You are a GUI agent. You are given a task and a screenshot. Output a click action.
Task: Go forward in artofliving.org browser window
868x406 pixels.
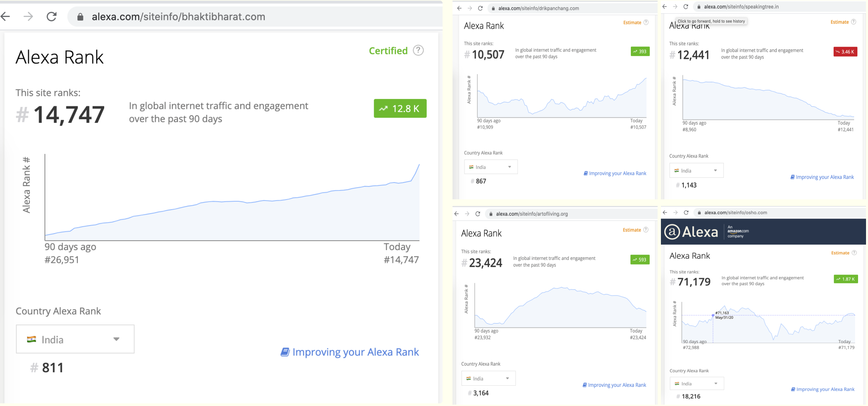click(467, 214)
